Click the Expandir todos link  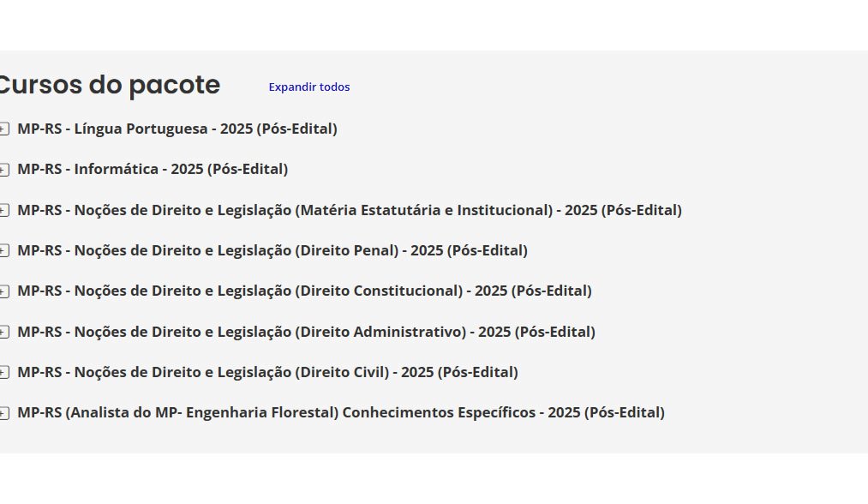[x=308, y=87]
